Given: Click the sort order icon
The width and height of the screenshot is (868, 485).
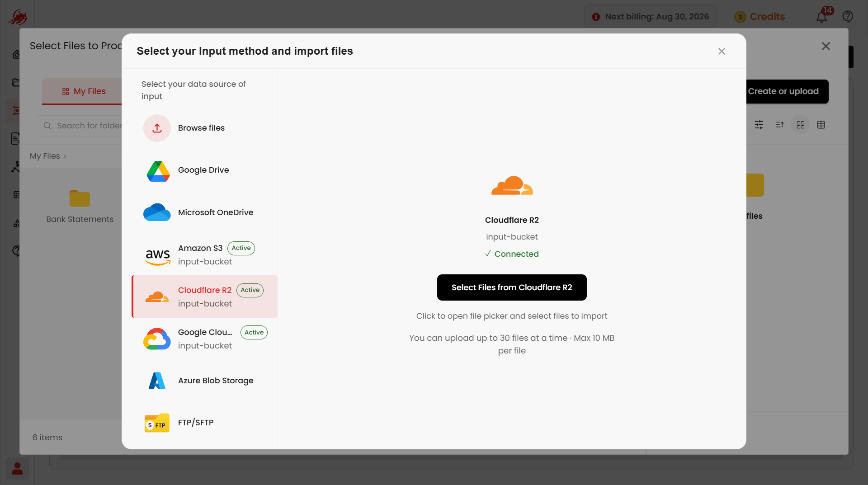Looking at the screenshot, I should click(780, 125).
